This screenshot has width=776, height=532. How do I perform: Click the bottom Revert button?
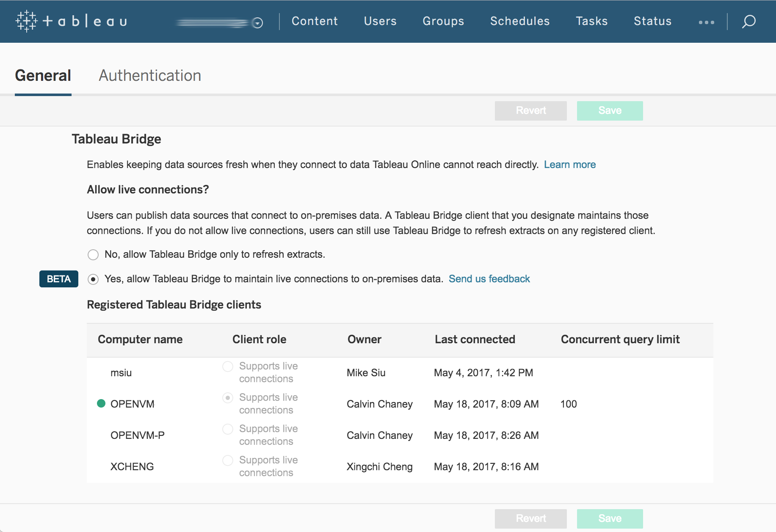531,518
